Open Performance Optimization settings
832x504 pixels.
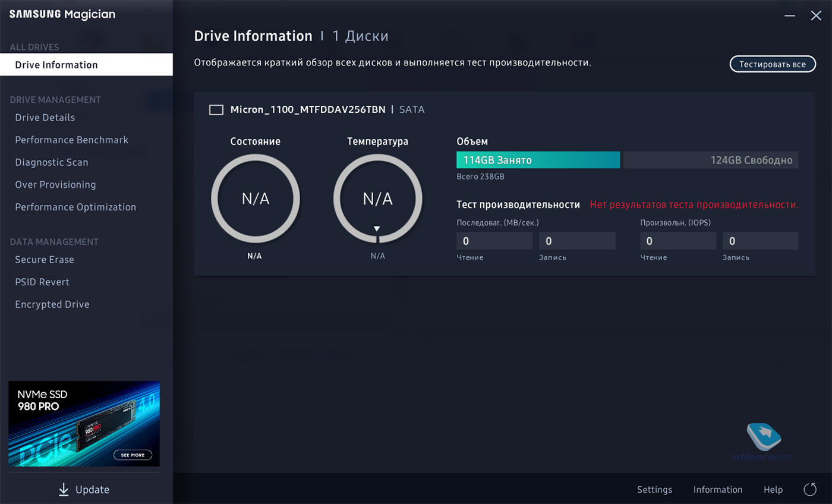[75, 207]
